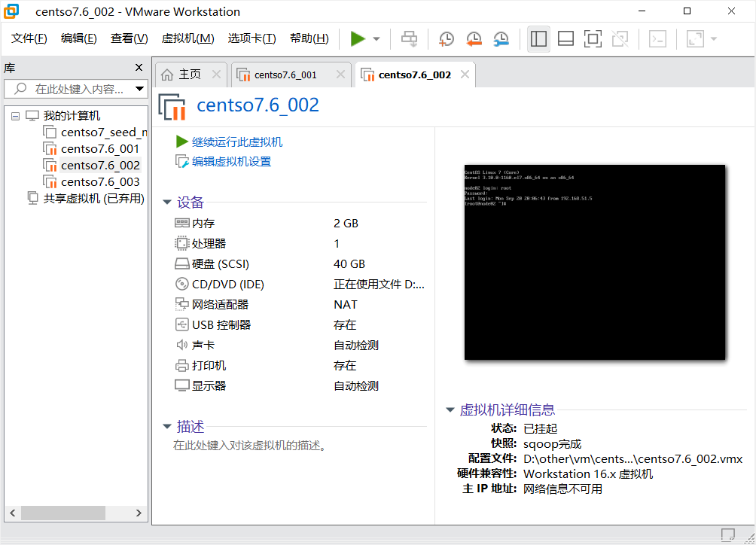Close the 主页 tab

[x=216, y=75]
